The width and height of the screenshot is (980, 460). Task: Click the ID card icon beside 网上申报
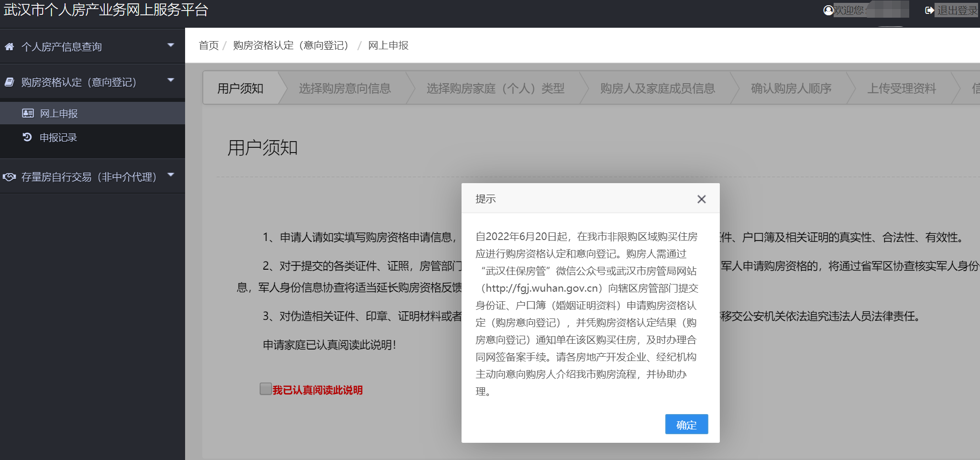pyautogui.click(x=28, y=113)
